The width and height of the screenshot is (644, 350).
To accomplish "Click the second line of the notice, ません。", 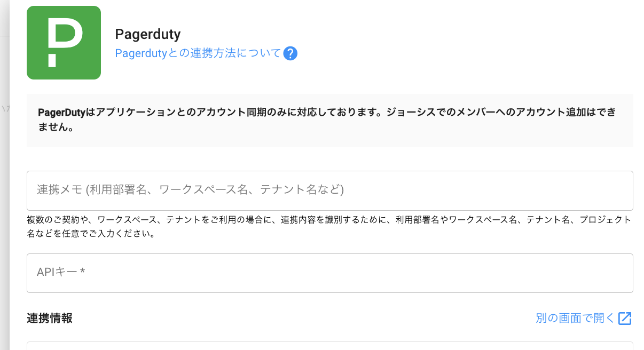I will [x=56, y=128].
